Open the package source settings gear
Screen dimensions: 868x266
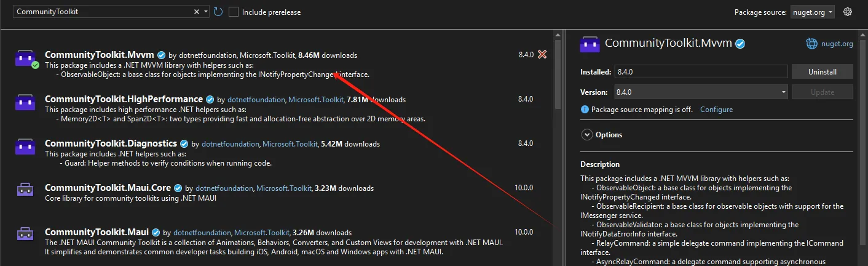[848, 12]
